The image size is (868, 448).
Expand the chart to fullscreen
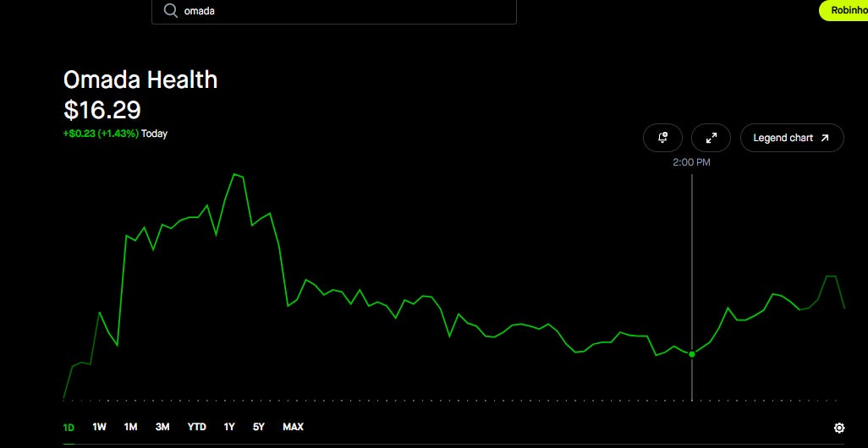point(711,138)
